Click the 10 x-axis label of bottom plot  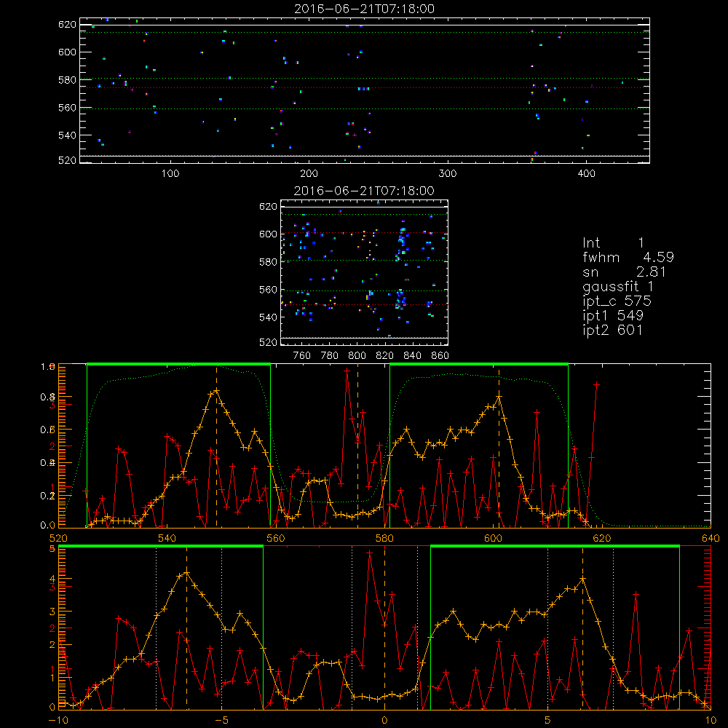(x=711, y=720)
